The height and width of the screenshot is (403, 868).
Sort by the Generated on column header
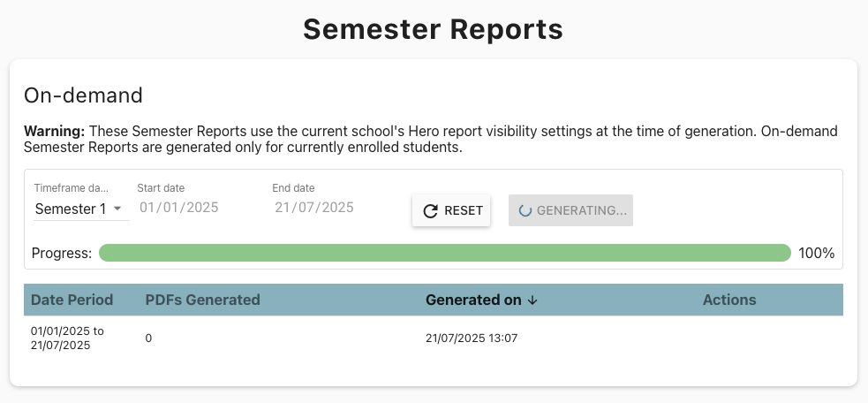473,300
